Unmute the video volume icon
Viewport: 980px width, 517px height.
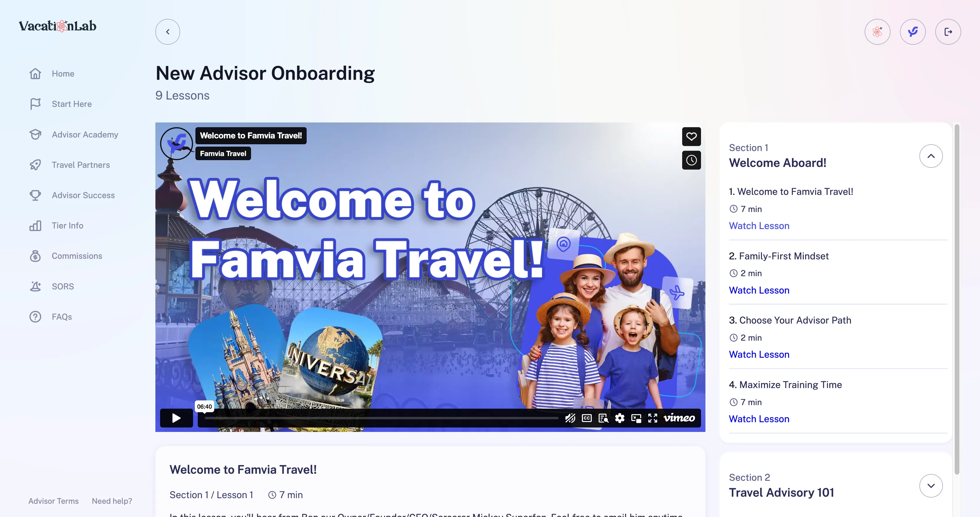pyautogui.click(x=570, y=418)
